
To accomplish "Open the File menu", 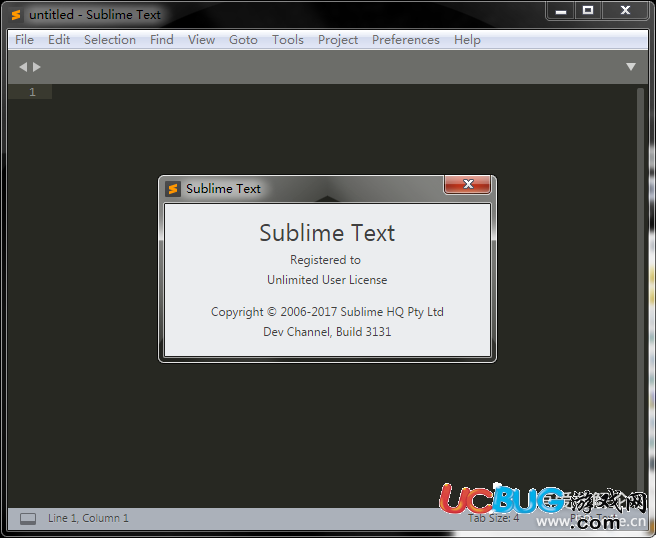I will click(24, 40).
